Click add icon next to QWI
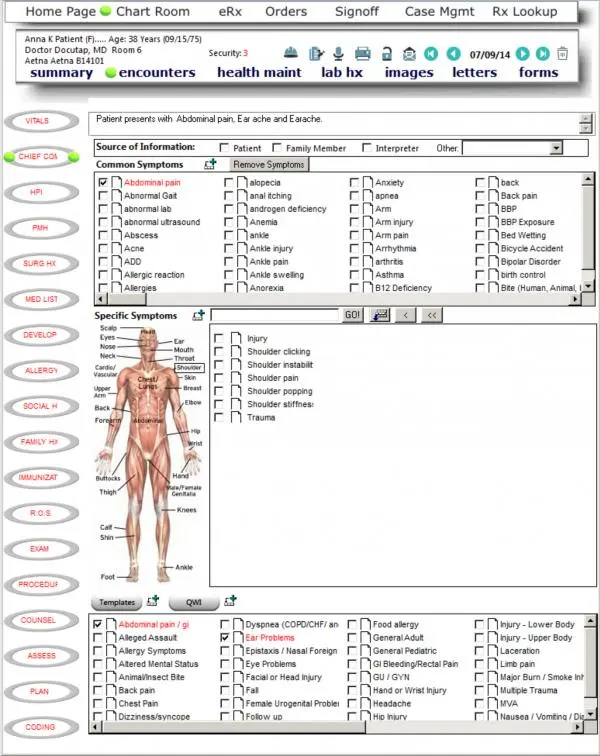600x756 pixels. [230, 600]
